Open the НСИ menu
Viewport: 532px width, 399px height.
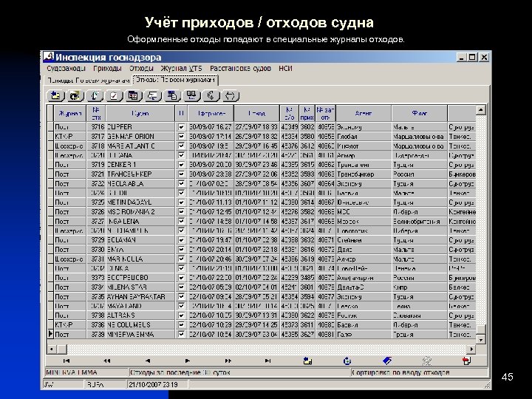[x=285, y=69]
